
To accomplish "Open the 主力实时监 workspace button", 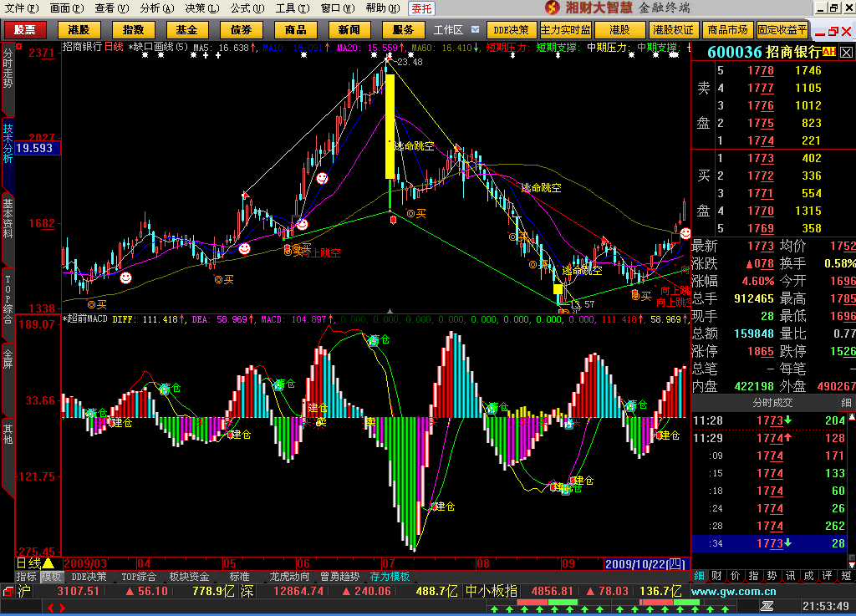I will [x=566, y=30].
